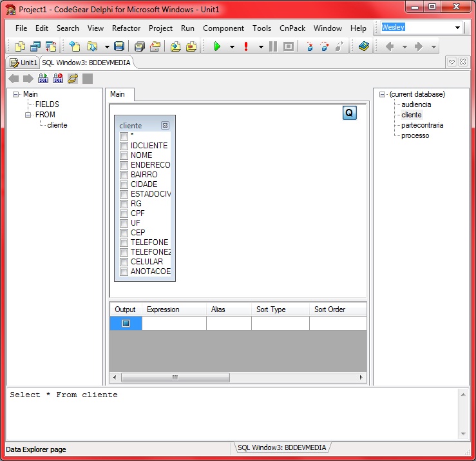This screenshot has width=476, height=461.
Task: Open the Refactor menu
Action: [126, 28]
